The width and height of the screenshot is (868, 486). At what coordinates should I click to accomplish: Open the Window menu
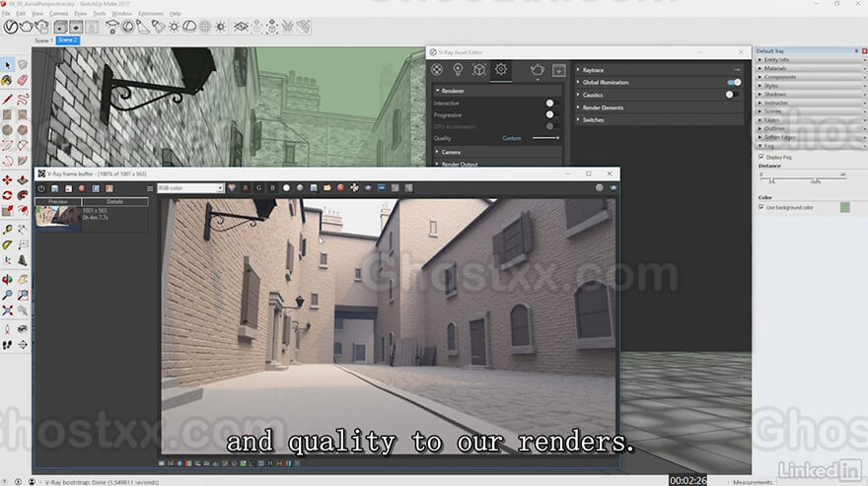(x=121, y=13)
